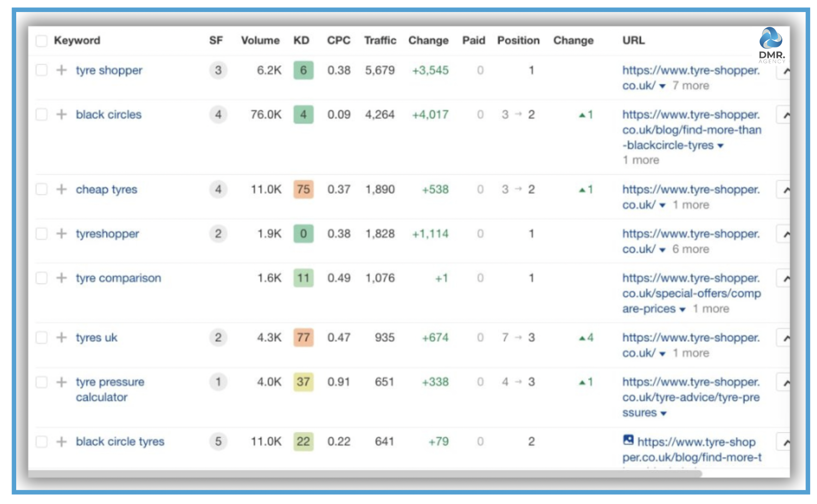Check the checkbox for the "black circles" row
Viewport: 817px width, 504px height.
coord(41,115)
